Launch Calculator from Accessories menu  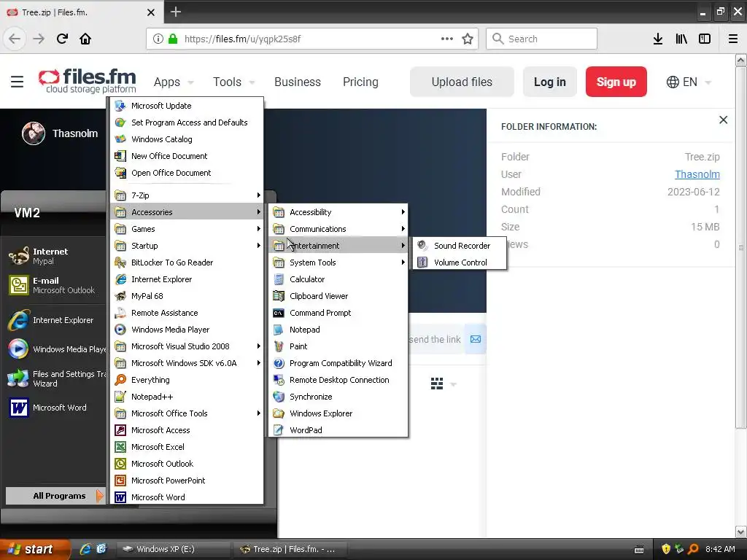[x=338, y=279]
